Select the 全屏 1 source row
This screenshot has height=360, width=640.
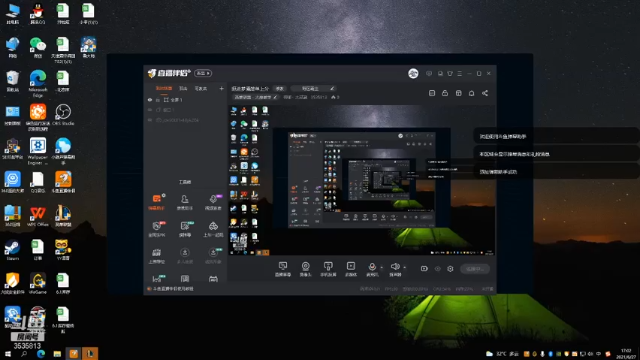(x=186, y=100)
